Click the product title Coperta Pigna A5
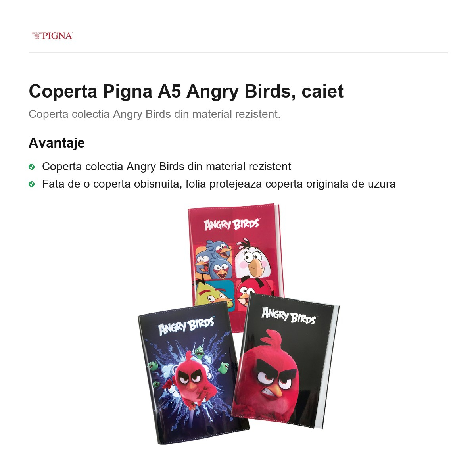Image resolution: width=476 pixels, height=476 pixels. click(186, 91)
